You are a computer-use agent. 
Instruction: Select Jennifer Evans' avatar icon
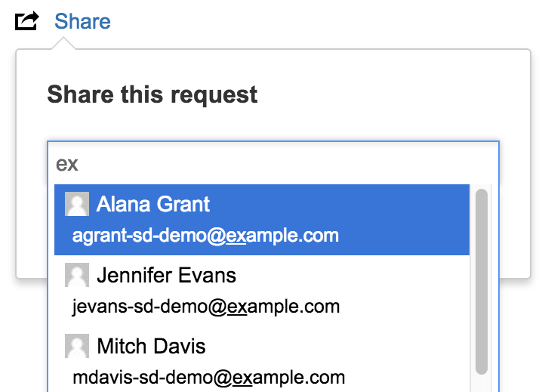(77, 275)
